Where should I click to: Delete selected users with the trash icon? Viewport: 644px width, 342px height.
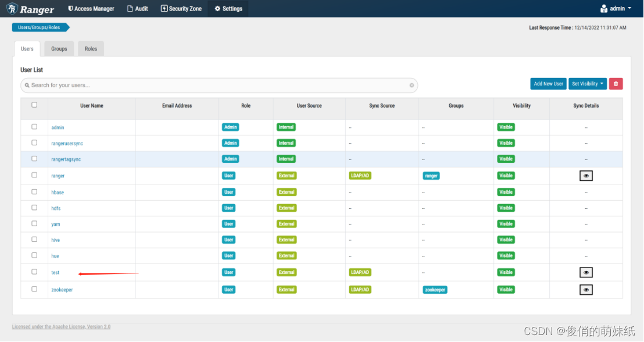coord(616,83)
